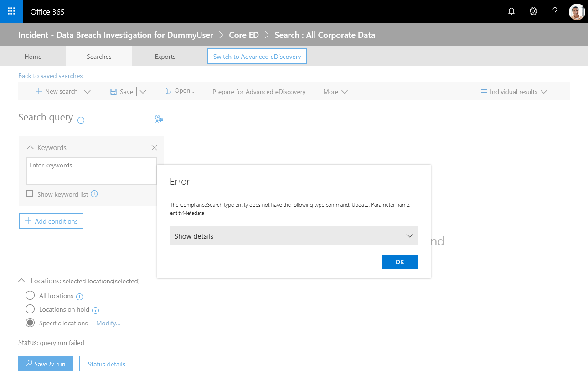Collapse the Keywords section
588x376 pixels.
pos(31,147)
